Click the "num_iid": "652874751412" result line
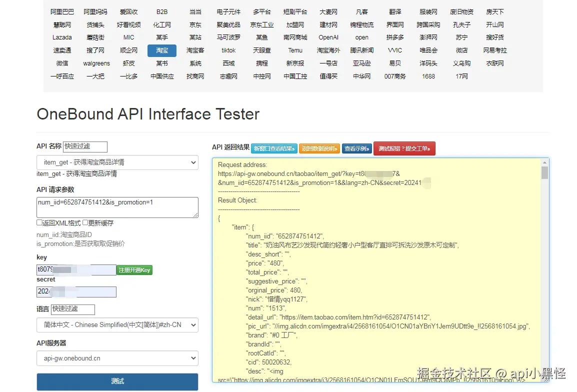The height and width of the screenshot is (392, 577). point(285,236)
